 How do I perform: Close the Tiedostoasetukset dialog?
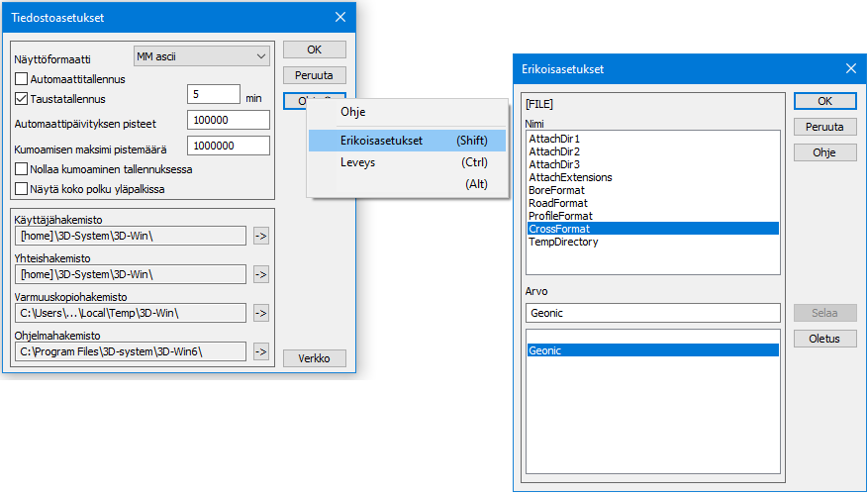click(x=340, y=17)
